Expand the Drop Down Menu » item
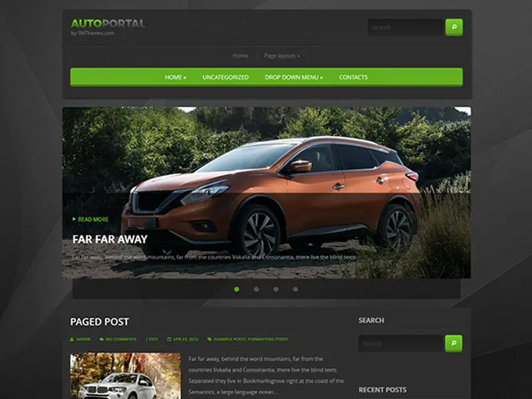The width and height of the screenshot is (532, 399). tap(294, 77)
